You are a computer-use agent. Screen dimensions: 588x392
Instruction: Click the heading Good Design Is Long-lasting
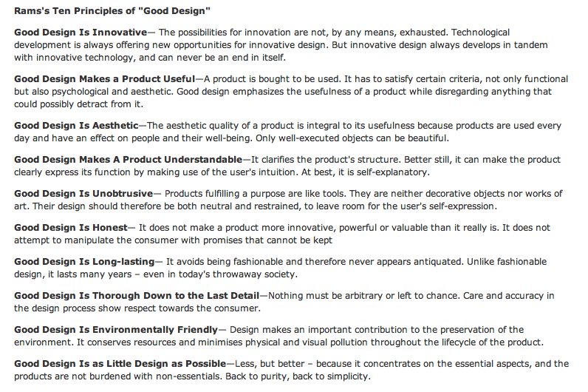[x=84, y=262]
